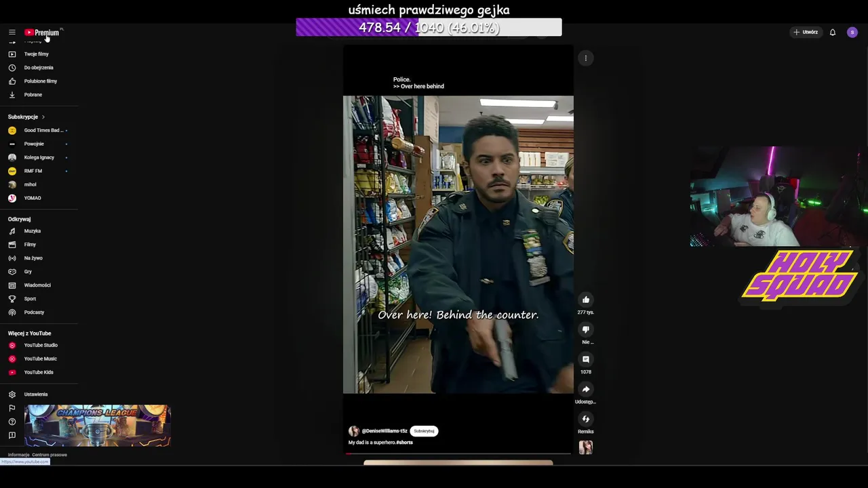Click the "1078" comment count
The width and height of the screenshot is (868, 488).
[x=586, y=372]
